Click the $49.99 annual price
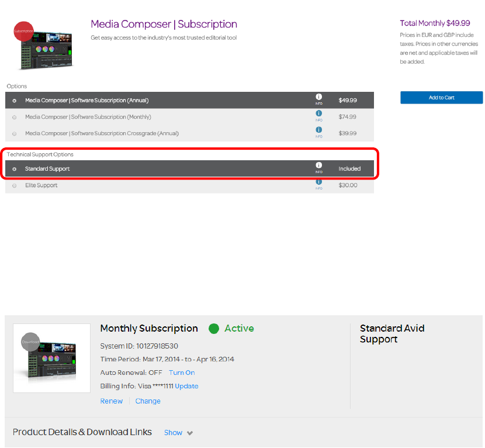Screen dimensions: 485x448 pyautogui.click(x=347, y=101)
